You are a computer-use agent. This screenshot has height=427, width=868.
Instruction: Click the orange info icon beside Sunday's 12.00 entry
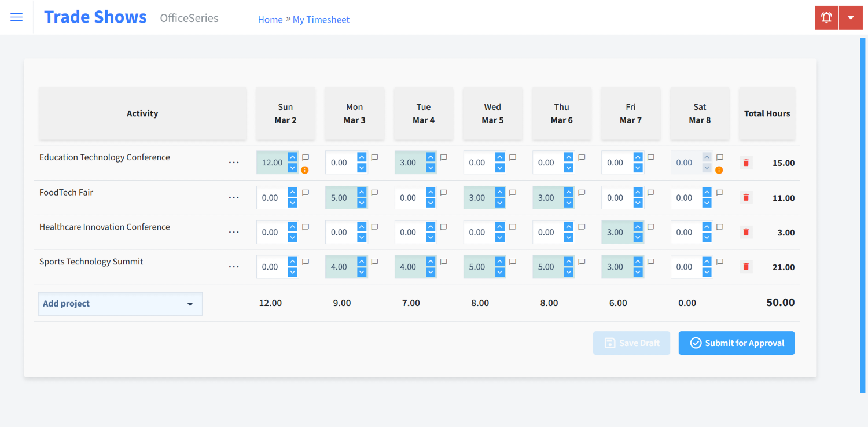coord(306,170)
